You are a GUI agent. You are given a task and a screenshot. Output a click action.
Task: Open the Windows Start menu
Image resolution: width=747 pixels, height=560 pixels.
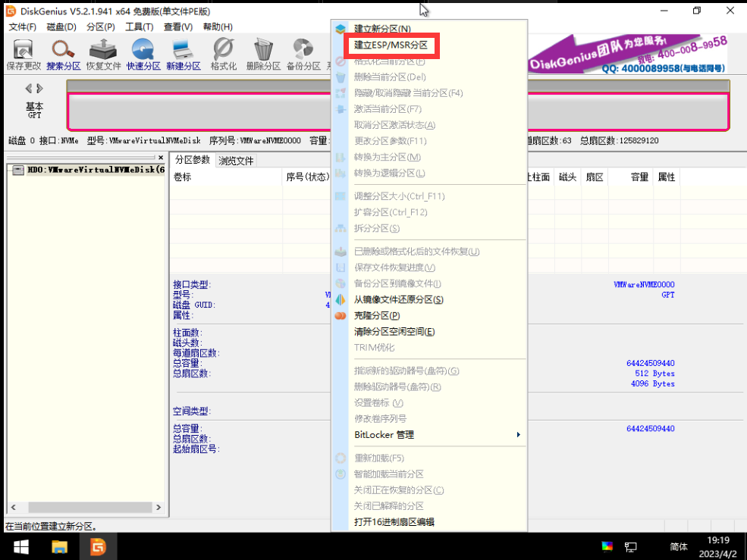[21, 546]
